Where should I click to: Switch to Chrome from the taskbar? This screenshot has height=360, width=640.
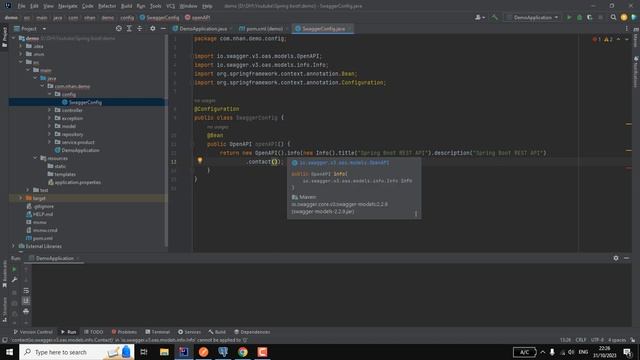click(243, 352)
